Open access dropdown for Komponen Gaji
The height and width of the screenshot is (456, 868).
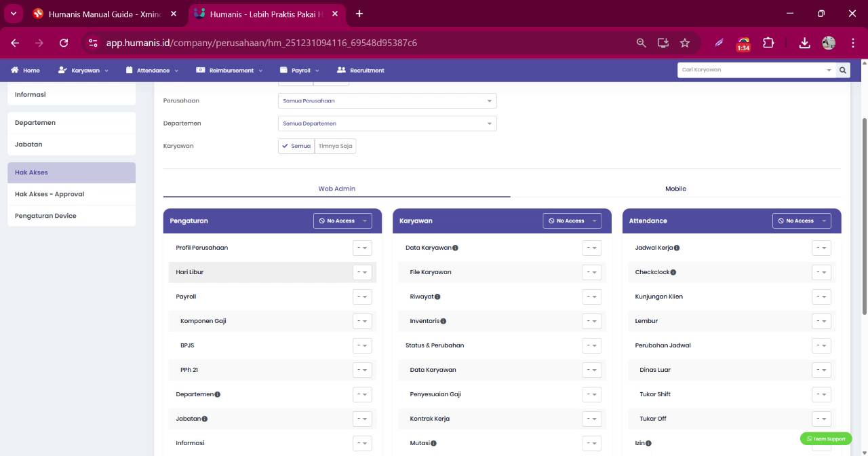(x=362, y=321)
